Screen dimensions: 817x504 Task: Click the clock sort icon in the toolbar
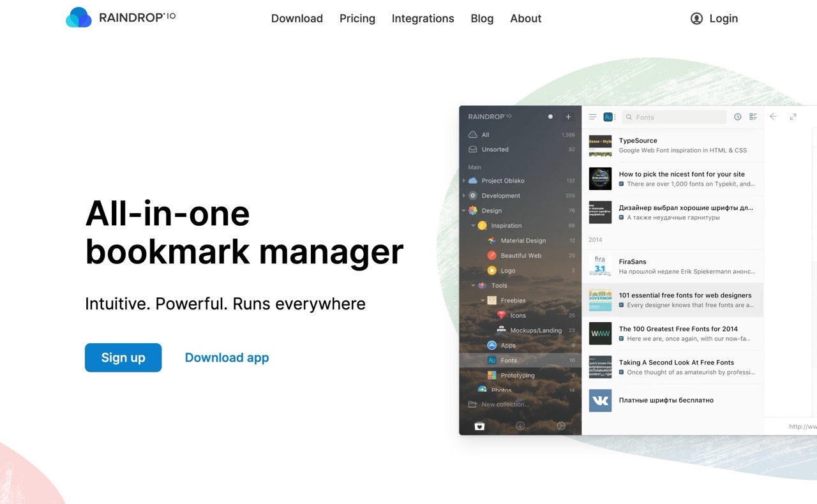[737, 117]
